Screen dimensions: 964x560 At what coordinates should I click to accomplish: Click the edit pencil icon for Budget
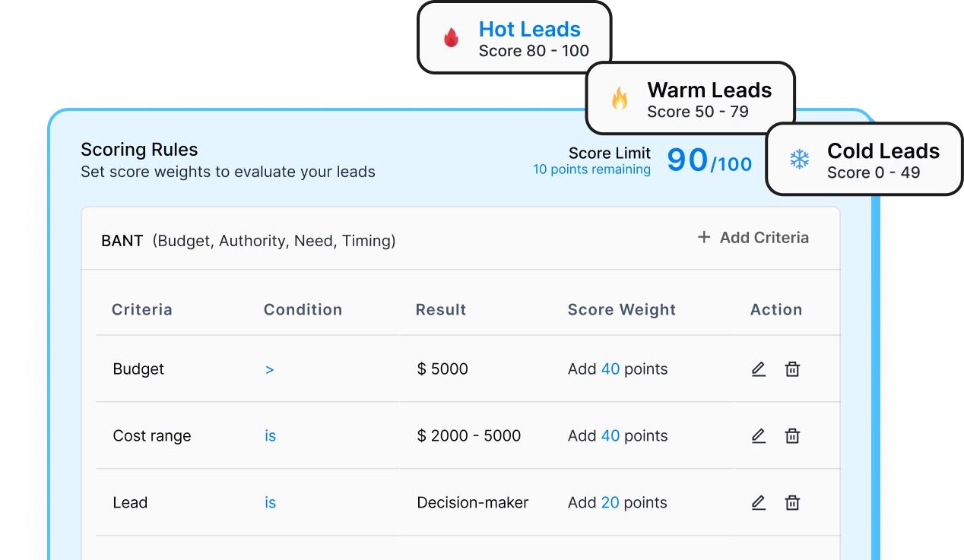pos(758,369)
